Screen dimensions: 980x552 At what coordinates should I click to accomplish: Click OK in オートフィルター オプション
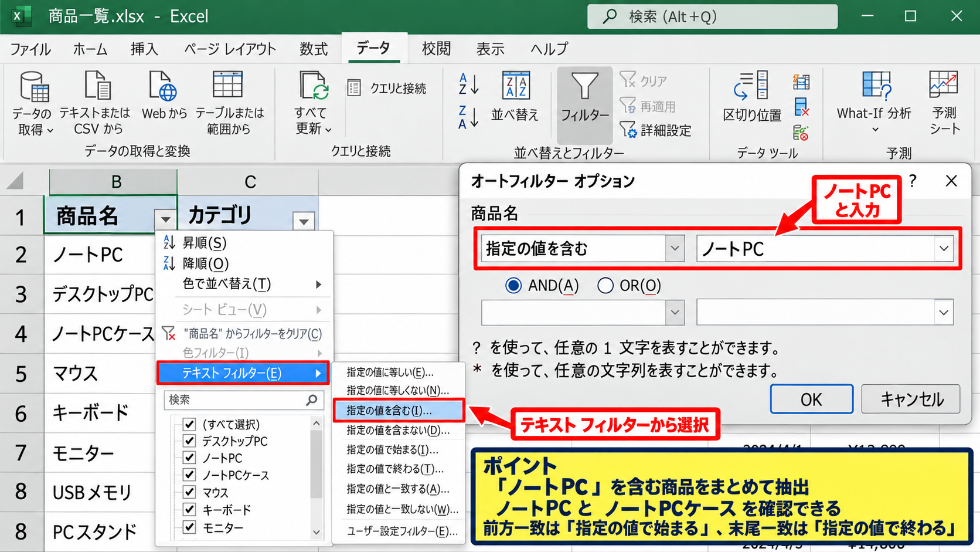coord(811,399)
